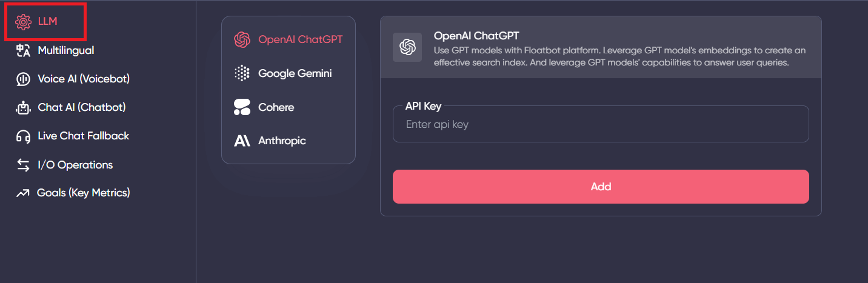Open the Multilingual settings section

[x=65, y=50]
